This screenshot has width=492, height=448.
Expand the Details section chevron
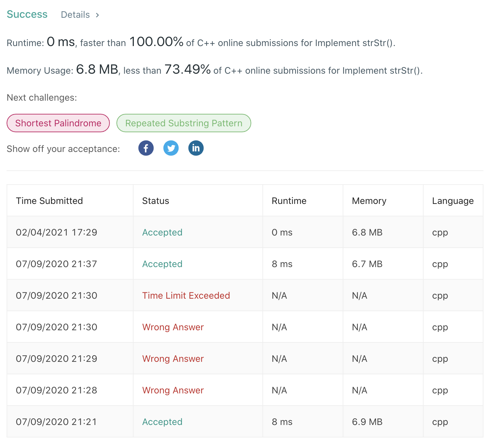coord(97,15)
